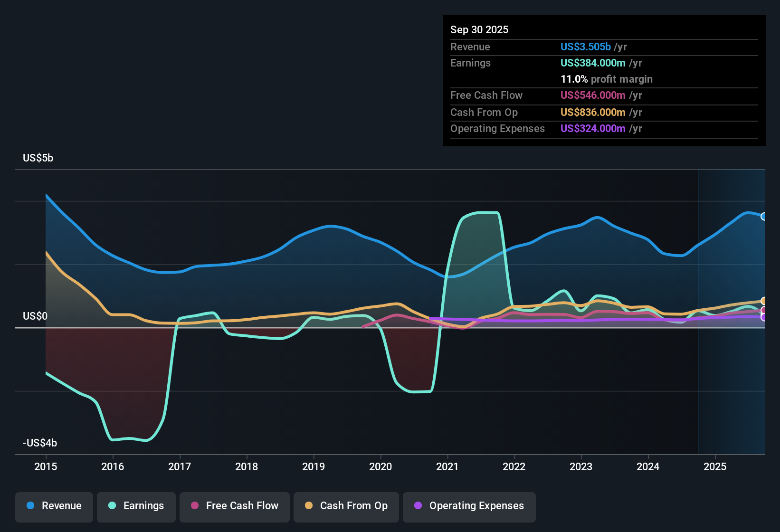This screenshot has width=780, height=532.
Task: Click the blue Revenue legend dot
Action: tap(31, 506)
